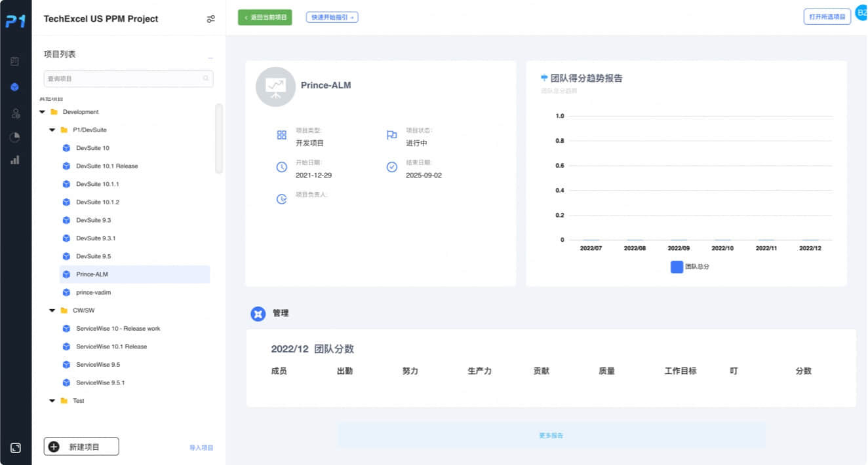Click the Test folder icon
The width and height of the screenshot is (868, 465).
[x=64, y=401]
